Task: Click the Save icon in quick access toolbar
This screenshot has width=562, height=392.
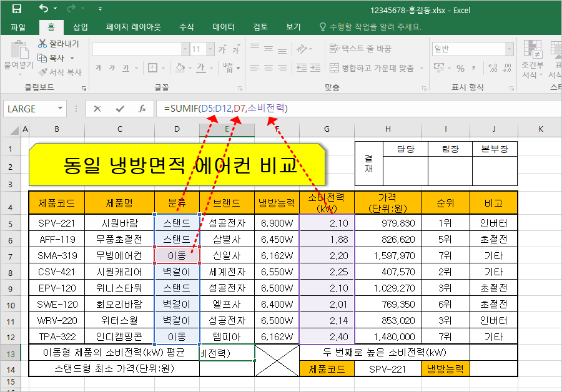Action: [x=16, y=9]
